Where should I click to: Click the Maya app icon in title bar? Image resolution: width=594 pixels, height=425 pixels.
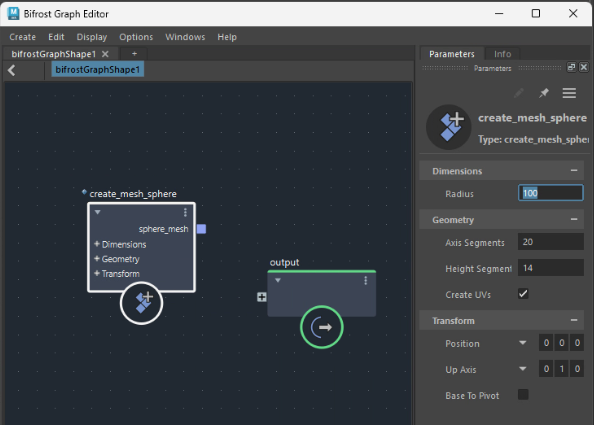pyautogui.click(x=13, y=14)
